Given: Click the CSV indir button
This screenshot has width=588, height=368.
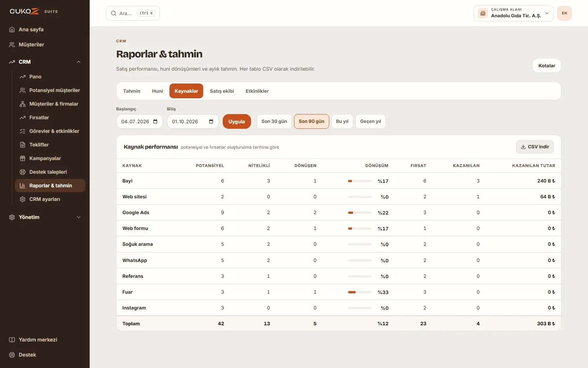Looking at the screenshot, I should [x=535, y=147].
